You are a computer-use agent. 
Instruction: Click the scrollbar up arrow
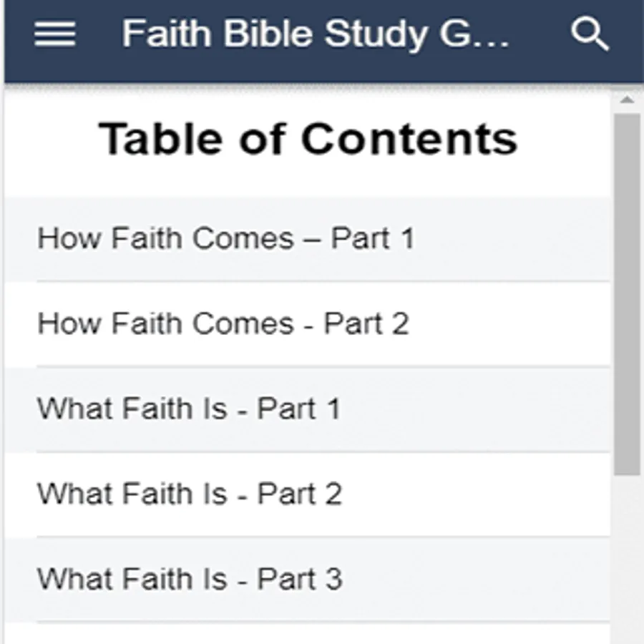coord(627,99)
